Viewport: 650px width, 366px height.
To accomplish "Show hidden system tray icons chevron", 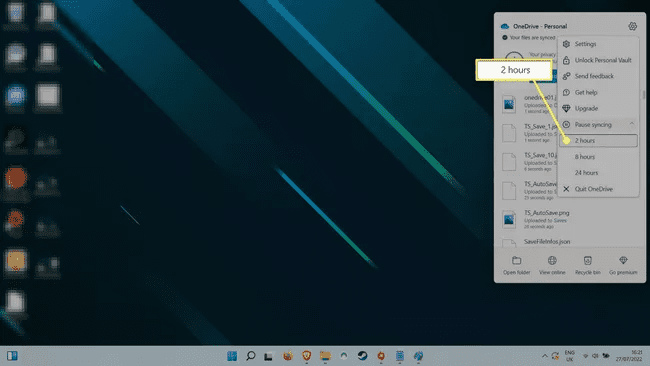I will (544, 356).
